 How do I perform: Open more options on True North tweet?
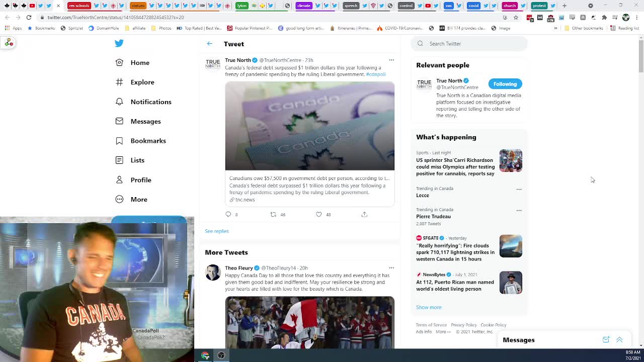(x=391, y=60)
